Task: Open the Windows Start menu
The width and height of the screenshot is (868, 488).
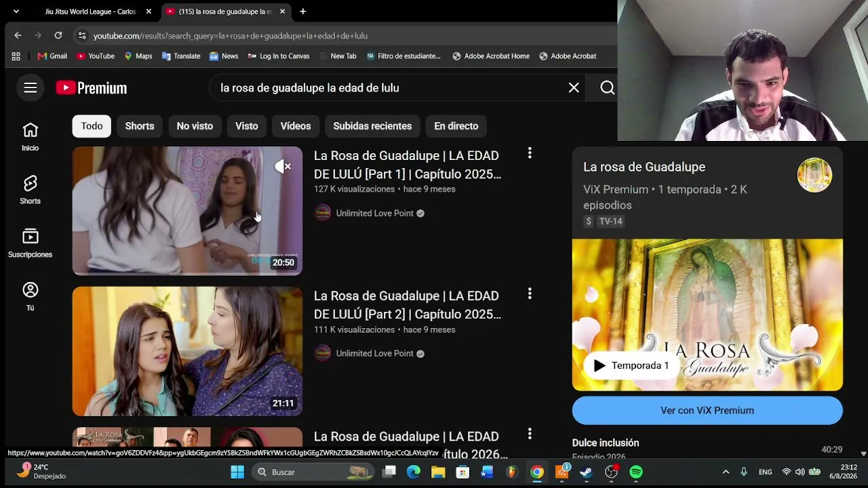Action: tap(237, 472)
